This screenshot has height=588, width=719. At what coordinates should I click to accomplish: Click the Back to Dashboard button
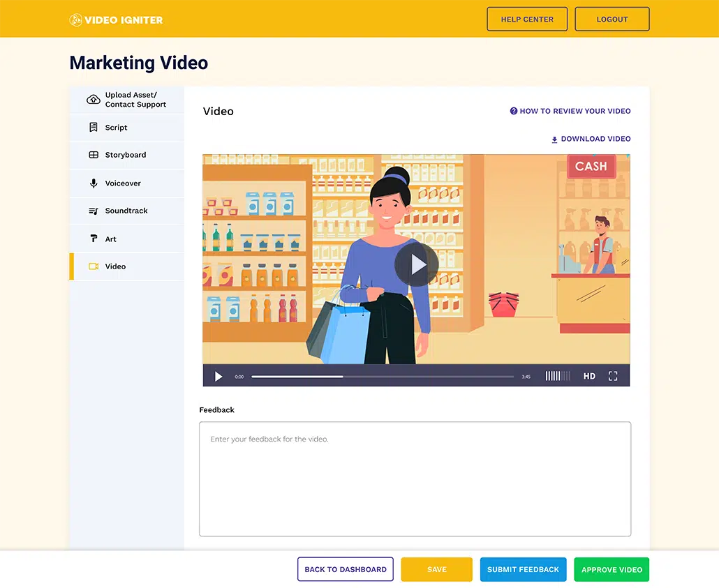tap(345, 569)
